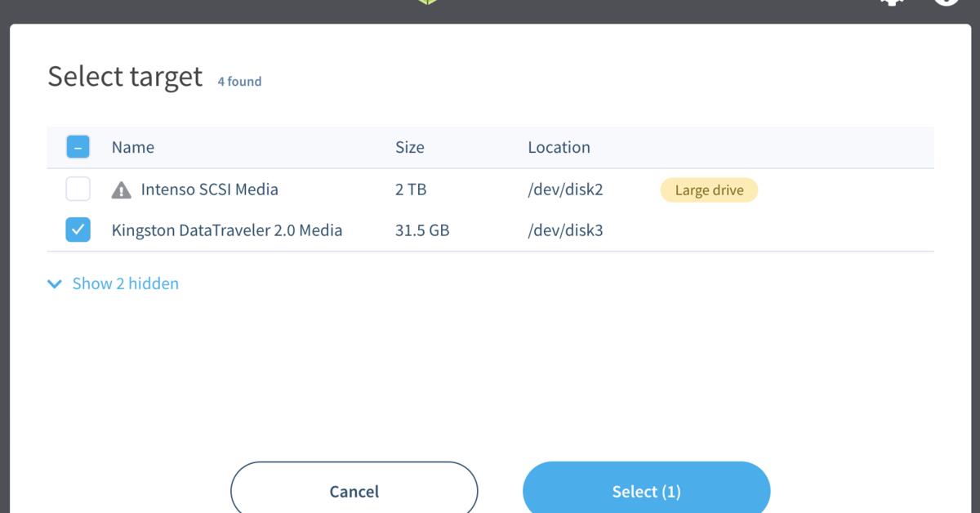Screen dimensions: 980x513
Task: Click the /dev/disk3 location entry
Action: pyautogui.click(x=565, y=230)
